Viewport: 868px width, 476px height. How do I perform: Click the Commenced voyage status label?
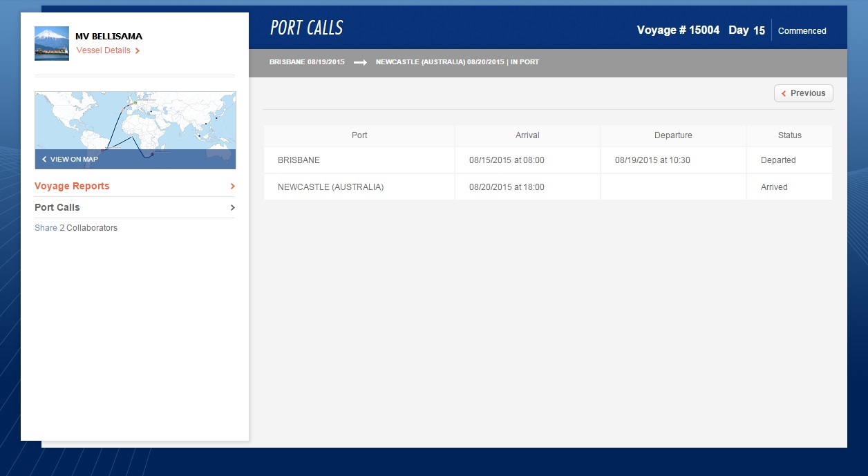pos(802,30)
